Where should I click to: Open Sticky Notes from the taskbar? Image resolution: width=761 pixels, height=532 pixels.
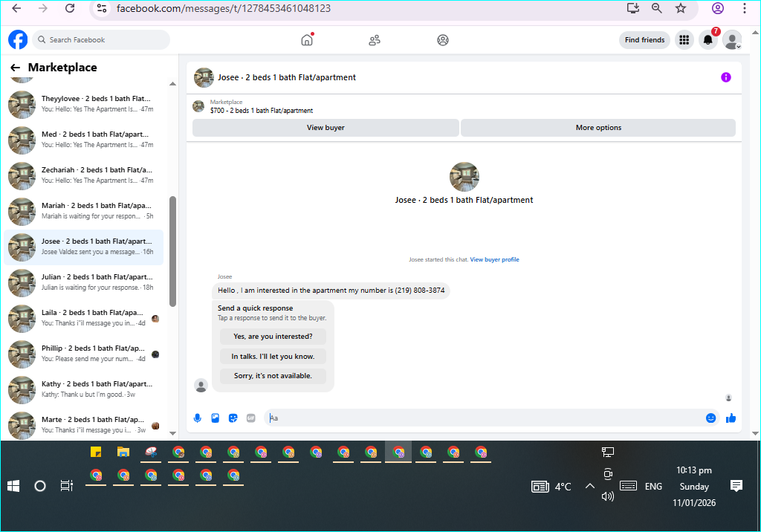pyautogui.click(x=96, y=452)
